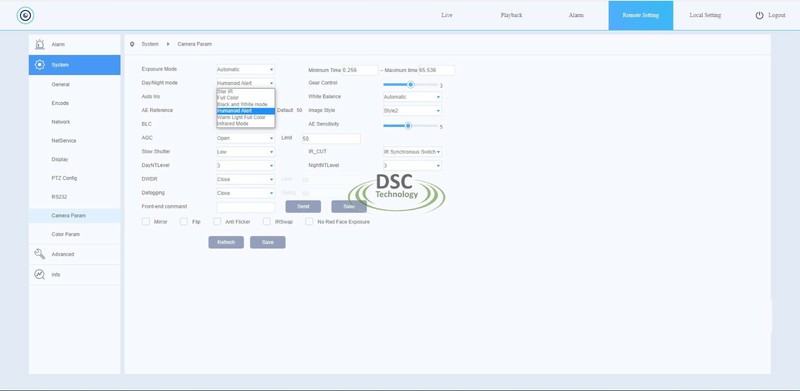
Task: Click the Logout power icon
Action: click(x=759, y=15)
